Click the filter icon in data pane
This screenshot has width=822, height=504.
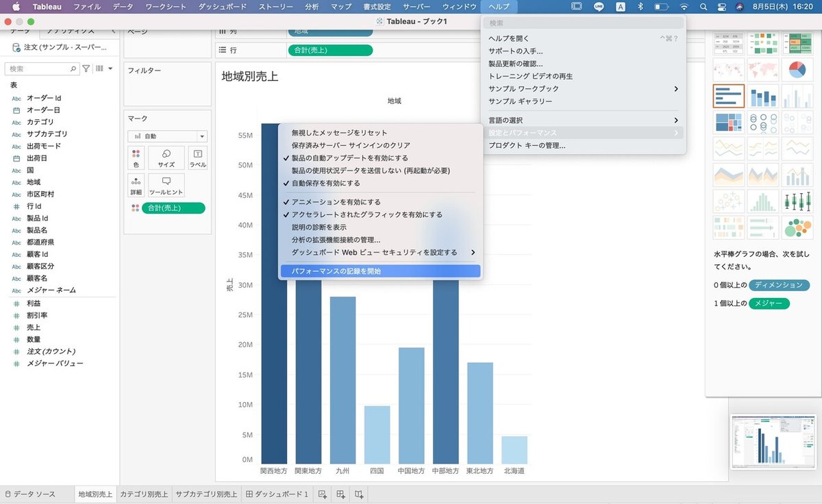pyautogui.click(x=86, y=68)
